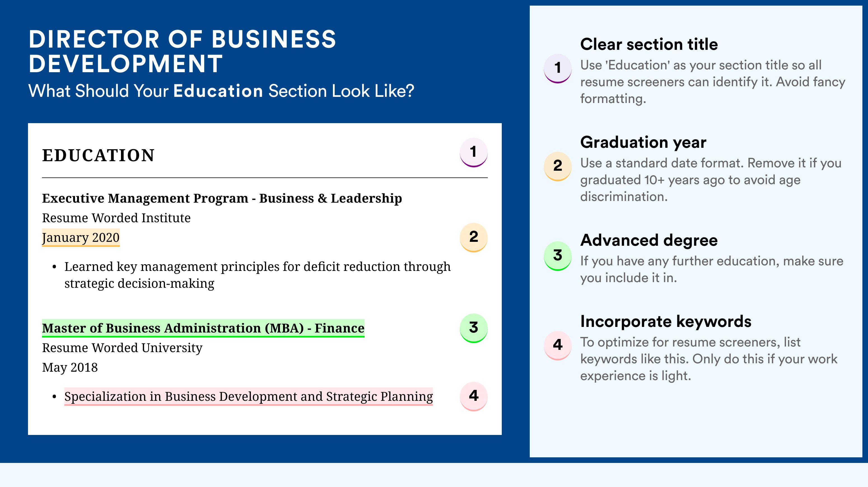Click the 'EDUCATION' section heading
The width and height of the screenshot is (868, 487).
pos(98,155)
